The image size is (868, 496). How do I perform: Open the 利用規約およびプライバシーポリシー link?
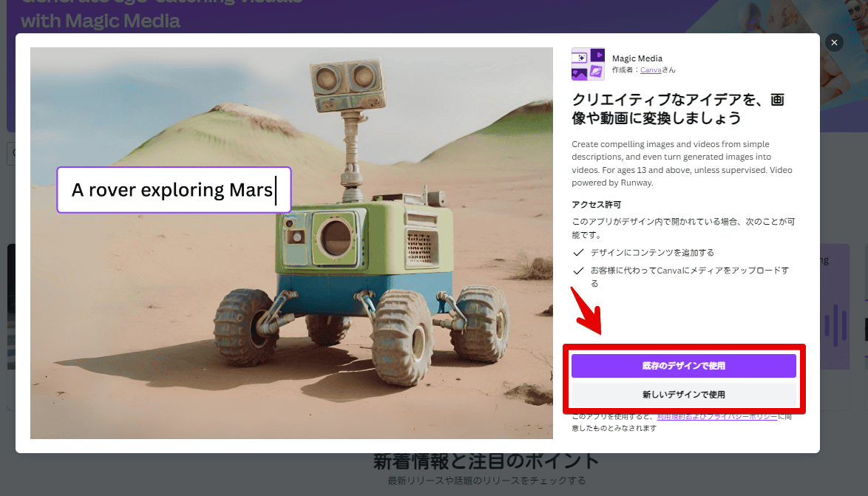click(717, 416)
